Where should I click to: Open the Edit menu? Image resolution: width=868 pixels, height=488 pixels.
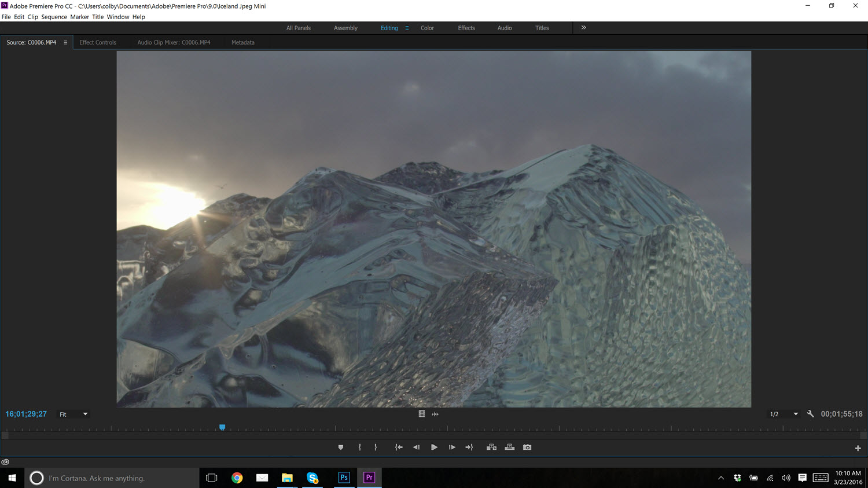[x=19, y=17]
